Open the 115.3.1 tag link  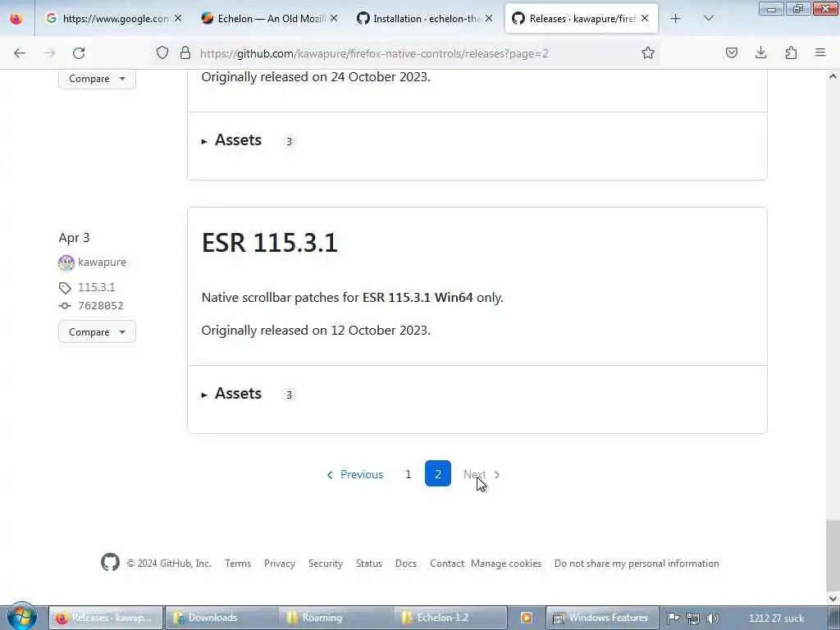point(97,287)
